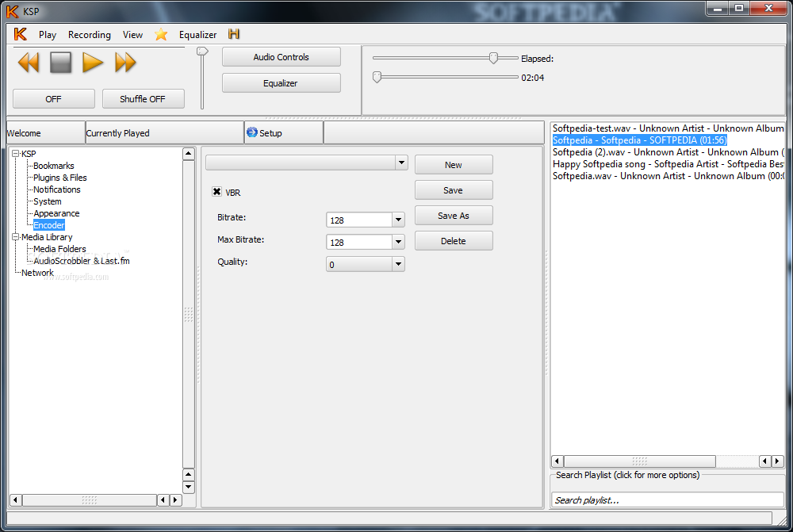Open the Bitrate dropdown
Screen dimensions: 793x532
pyautogui.click(x=399, y=220)
